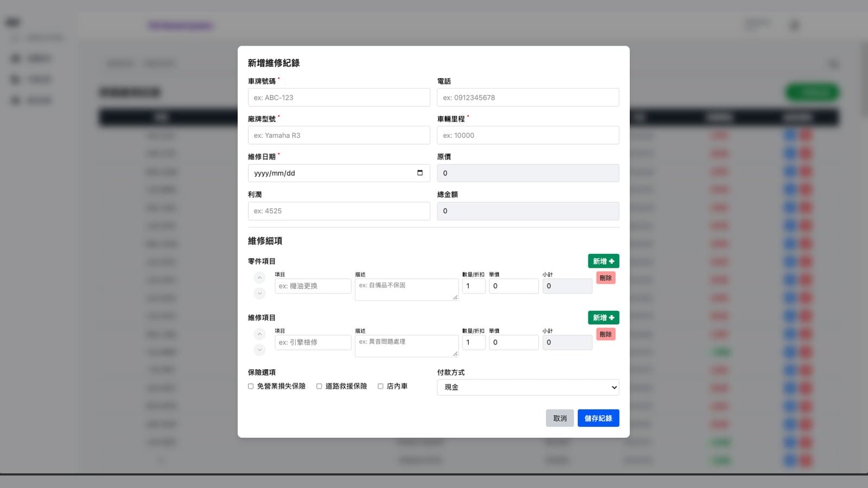Screen dimensions: 868x488
Task: Click the 維修項目 小計 field
Action: click(567, 342)
